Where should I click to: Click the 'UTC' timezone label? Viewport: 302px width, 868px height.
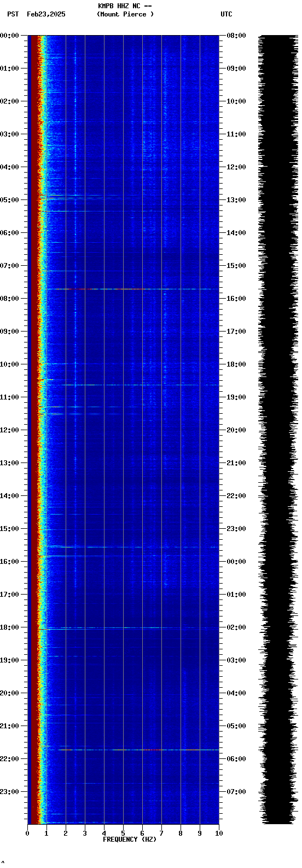[x=226, y=14]
